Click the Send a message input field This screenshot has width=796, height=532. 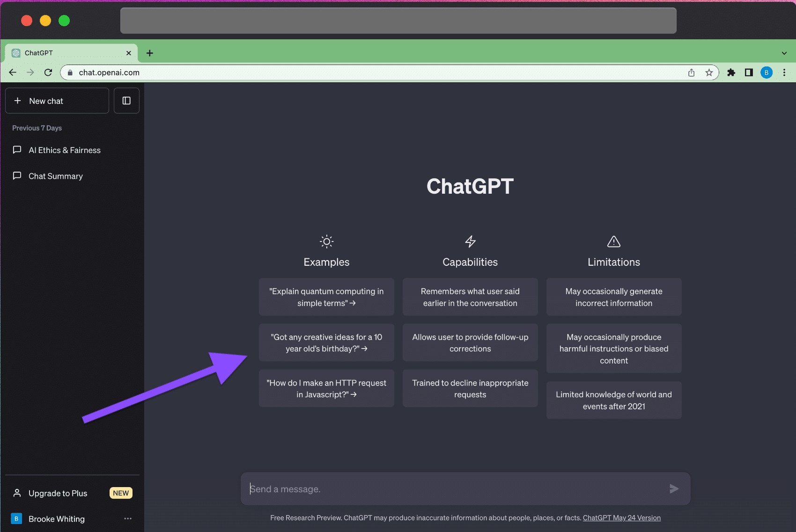pos(421,488)
